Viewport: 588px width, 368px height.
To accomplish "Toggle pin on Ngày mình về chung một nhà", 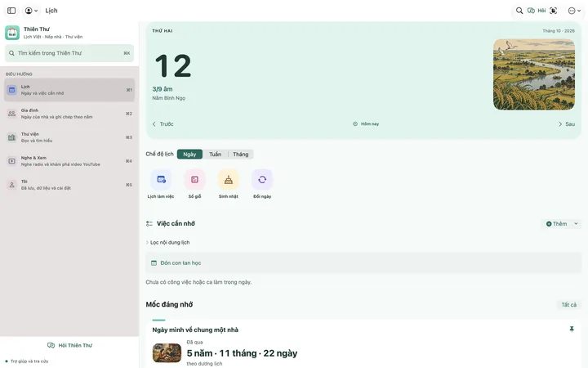I will [x=572, y=330].
